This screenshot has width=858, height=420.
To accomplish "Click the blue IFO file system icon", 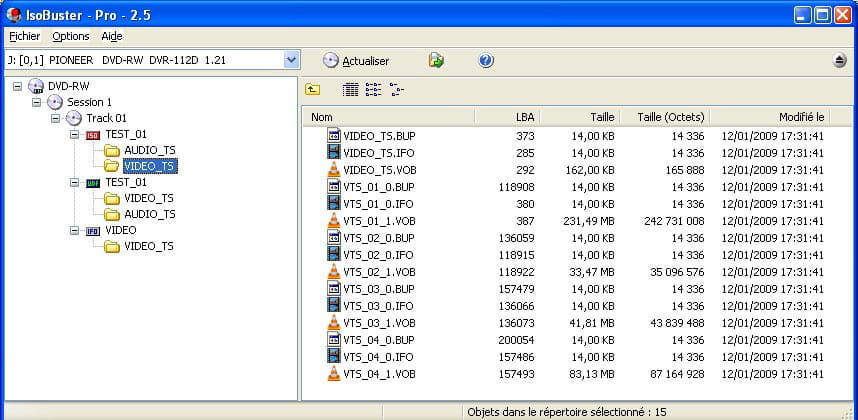I will pos(93,231).
